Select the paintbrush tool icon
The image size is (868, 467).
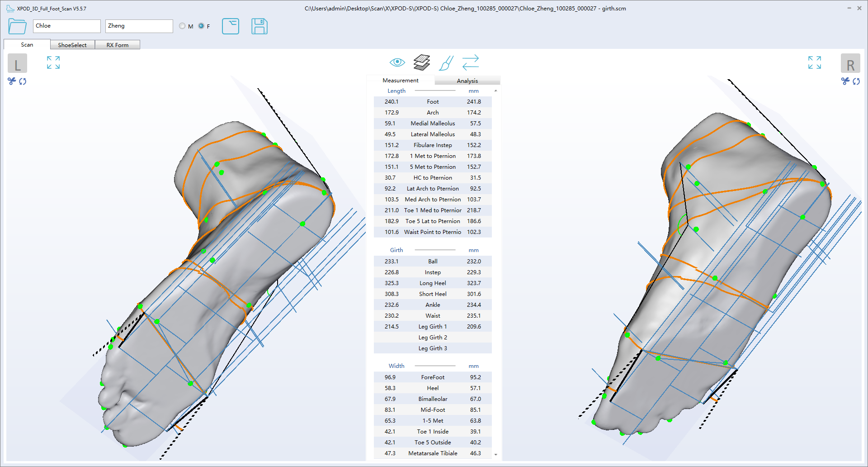pos(446,63)
